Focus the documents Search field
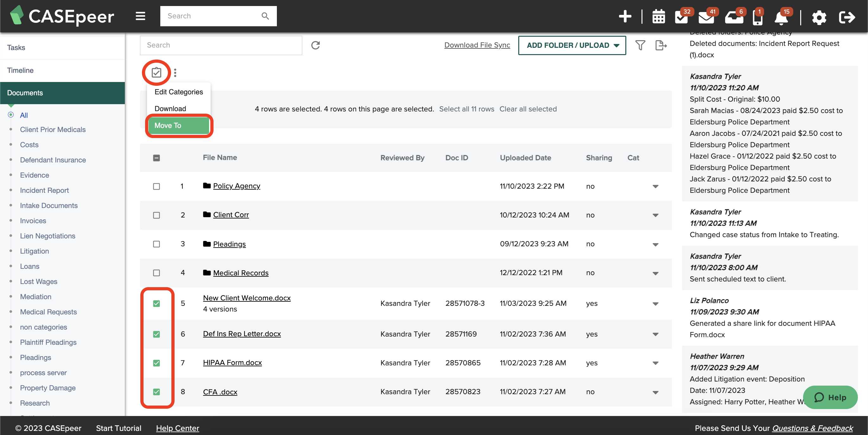The image size is (868, 435). click(221, 45)
